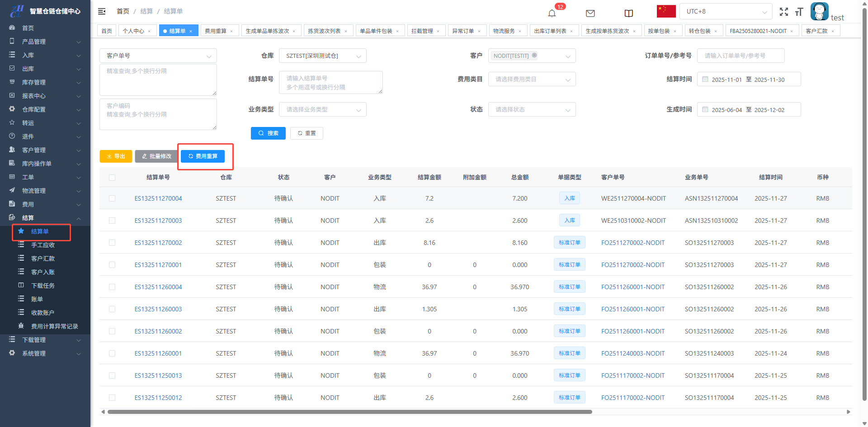Collapse sidebar with hamburger icon
868x427 pixels.
coord(102,11)
